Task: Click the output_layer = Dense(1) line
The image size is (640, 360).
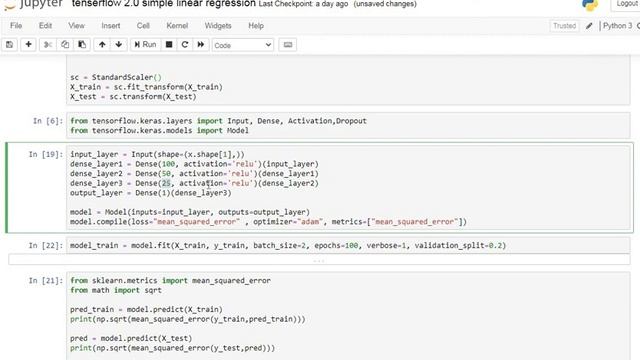Action: tap(151, 193)
